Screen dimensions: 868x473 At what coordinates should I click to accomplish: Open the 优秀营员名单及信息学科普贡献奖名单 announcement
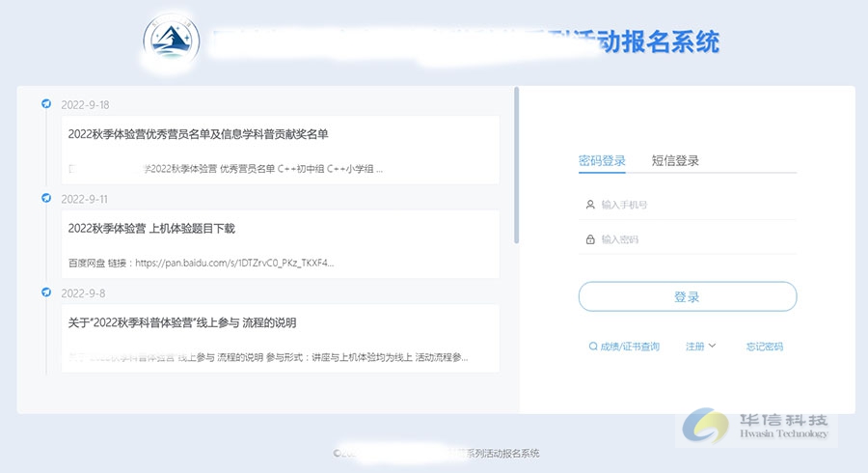(x=280, y=150)
